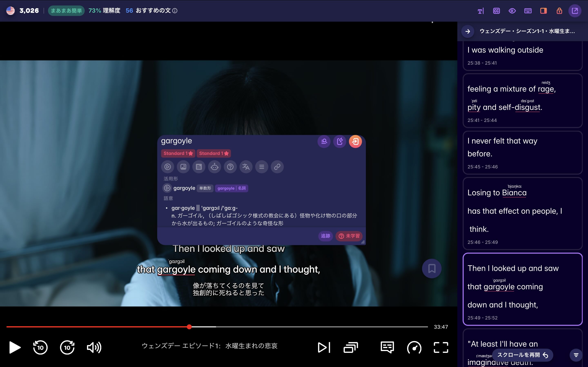Seek using the video progress slider
The width and height of the screenshot is (588, 367).
[189, 327]
